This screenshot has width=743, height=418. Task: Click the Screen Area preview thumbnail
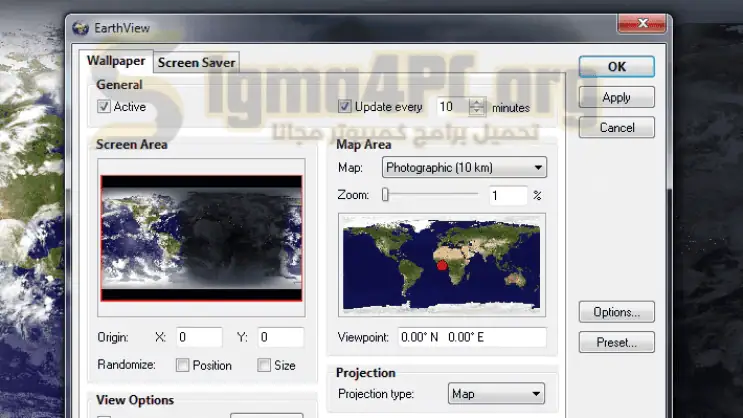(201, 238)
